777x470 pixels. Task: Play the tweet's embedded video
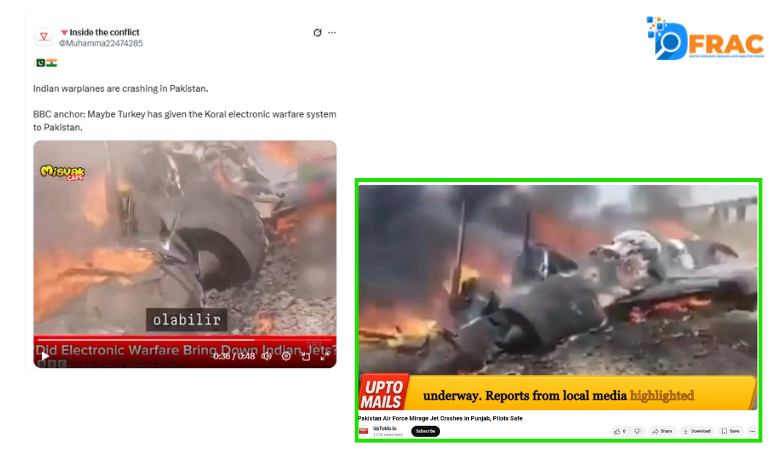coord(45,356)
